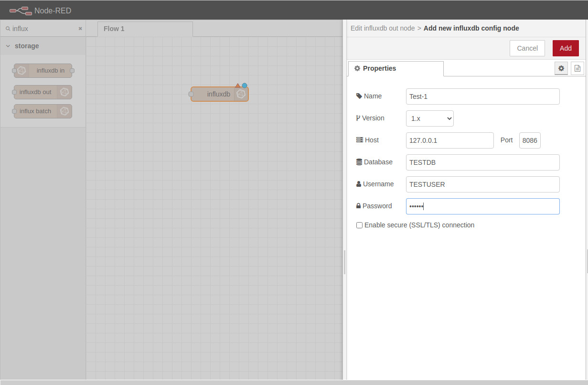Switch to the Flow 1 tab
The width and height of the screenshot is (588, 385).
point(145,29)
